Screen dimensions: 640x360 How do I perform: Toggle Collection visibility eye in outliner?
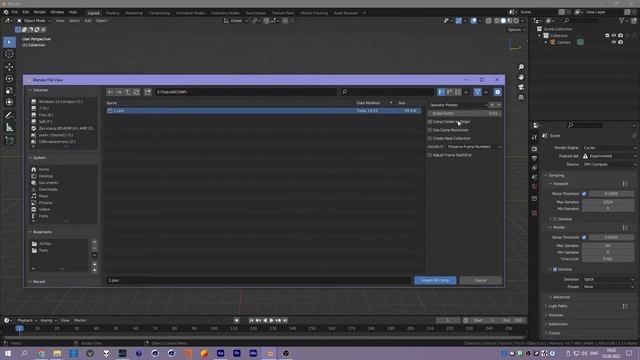point(613,36)
